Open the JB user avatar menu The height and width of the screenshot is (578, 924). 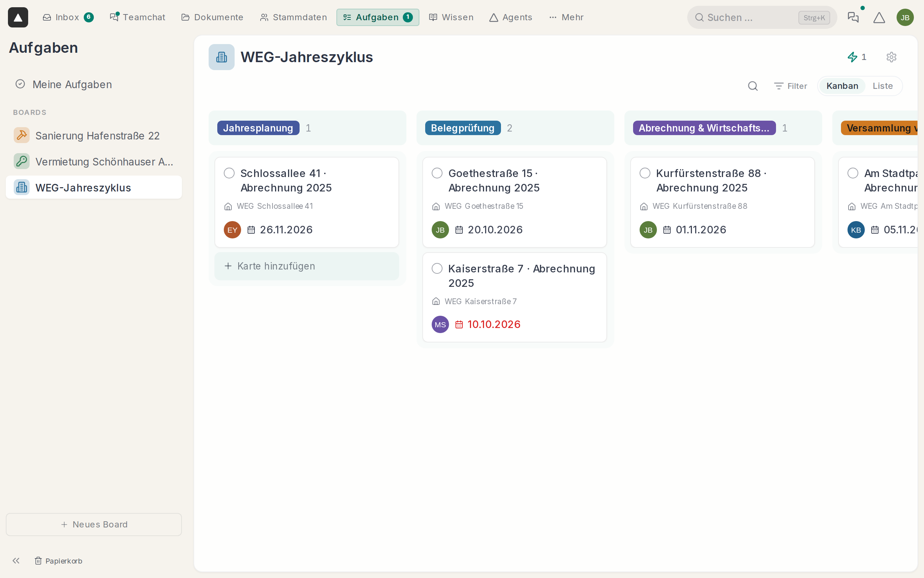click(905, 18)
